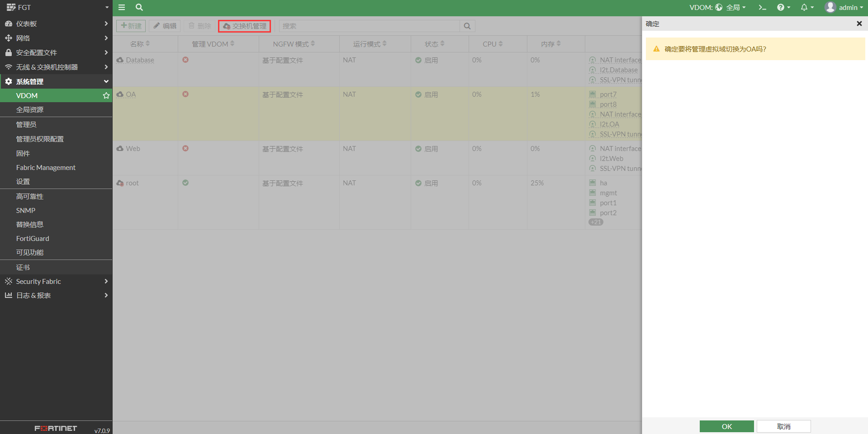Click the 搜索 input field
Screen dimensions: 868x434
(x=369, y=26)
